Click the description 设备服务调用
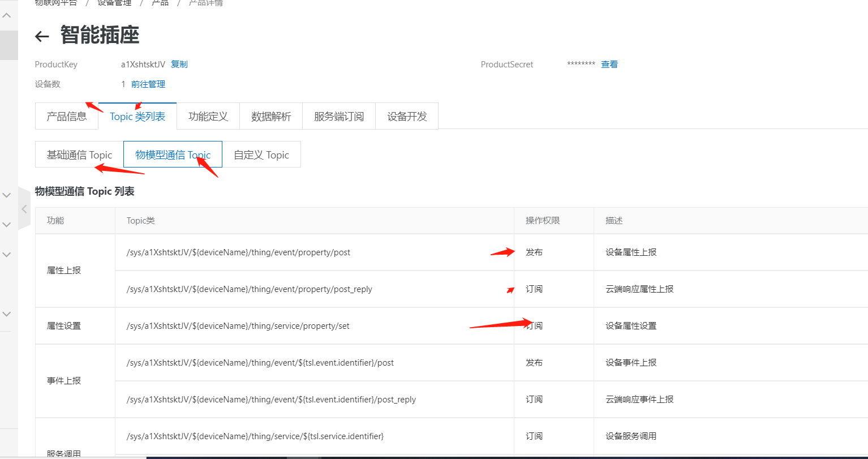This screenshot has width=868, height=459. (x=631, y=436)
